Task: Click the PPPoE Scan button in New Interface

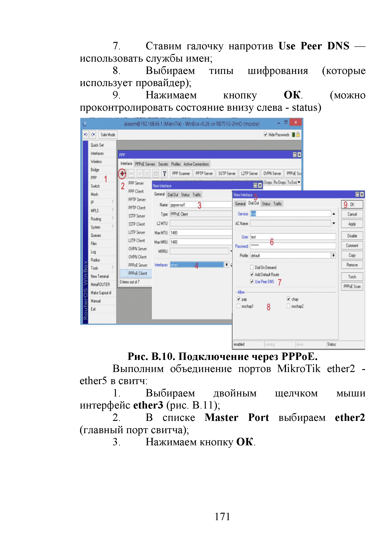Action: click(352, 286)
